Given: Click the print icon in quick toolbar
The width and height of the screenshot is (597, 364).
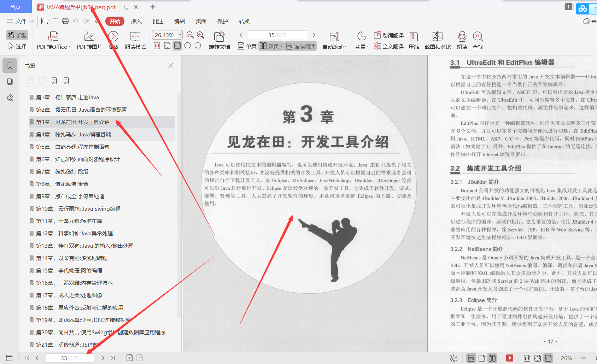Looking at the screenshot, I should point(65,21).
